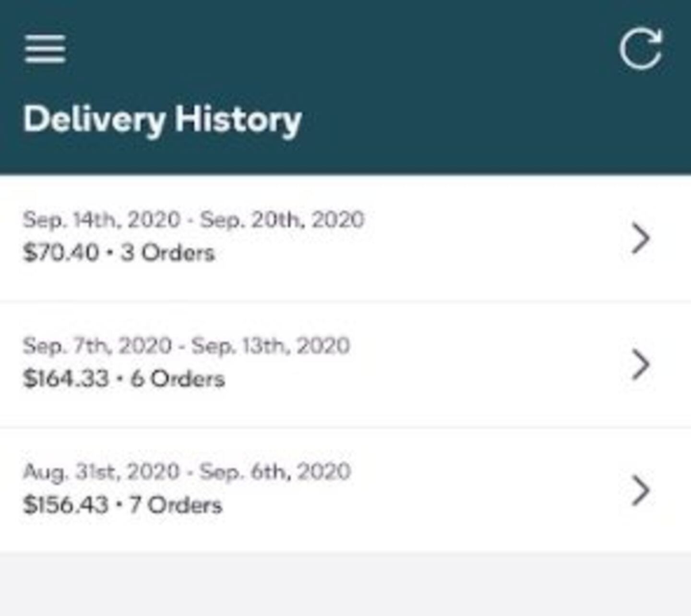Expand the Sep. 14th – Sep. 20th week chevron
The width and height of the screenshot is (691, 616).
click(640, 238)
